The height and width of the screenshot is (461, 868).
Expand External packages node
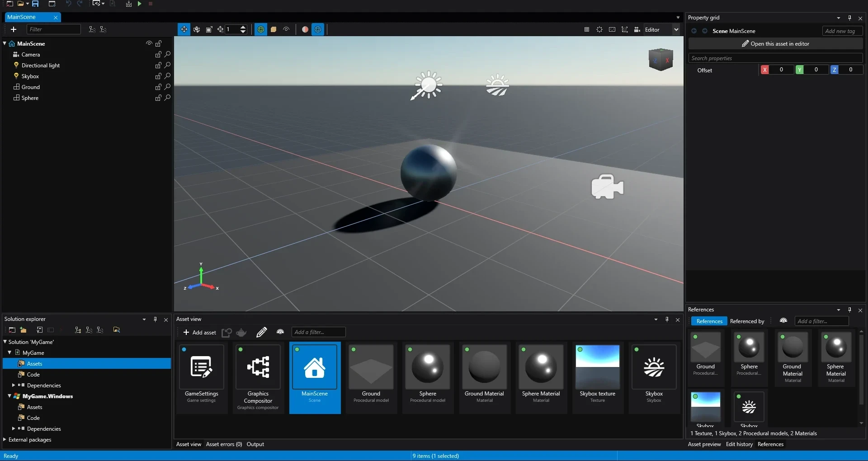click(x=5, y=439)
